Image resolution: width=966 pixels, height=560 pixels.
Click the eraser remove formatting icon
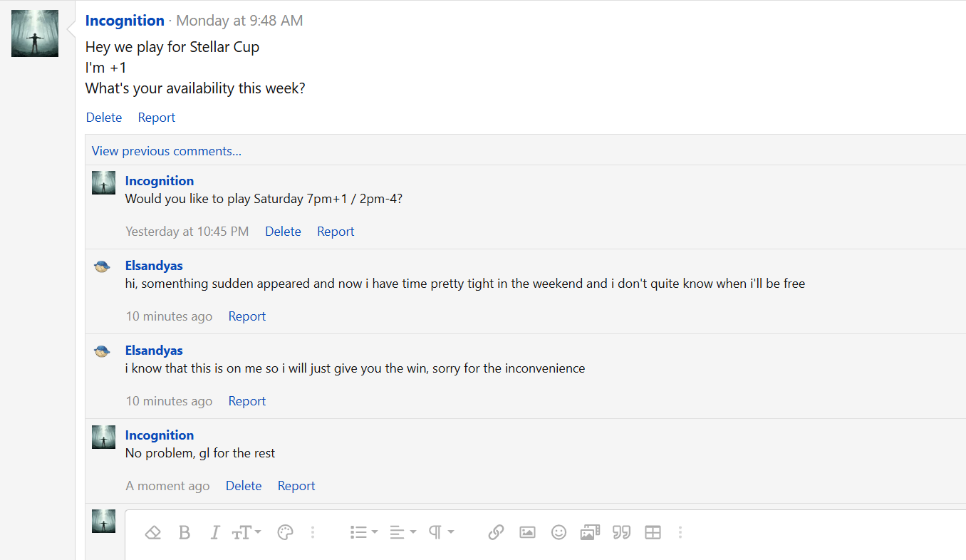tap(152, 532)
